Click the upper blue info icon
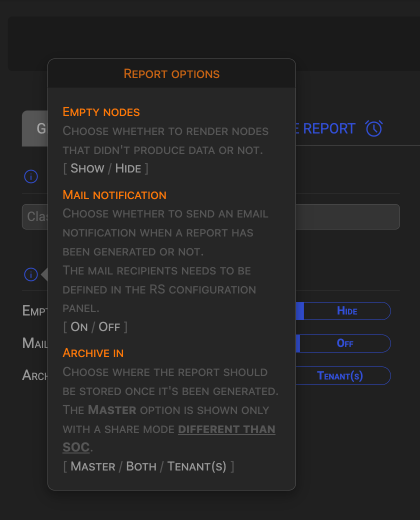 tap(31, 176)
